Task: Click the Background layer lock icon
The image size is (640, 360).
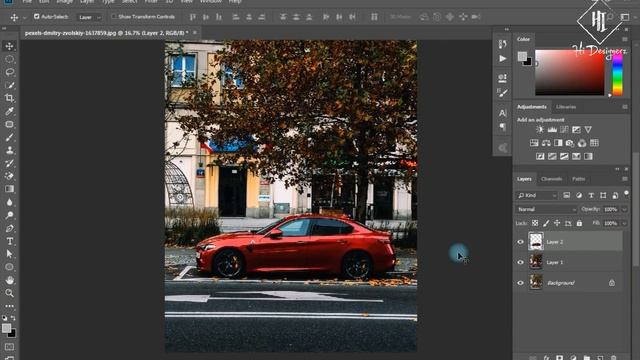Action: tap(611, 282)
